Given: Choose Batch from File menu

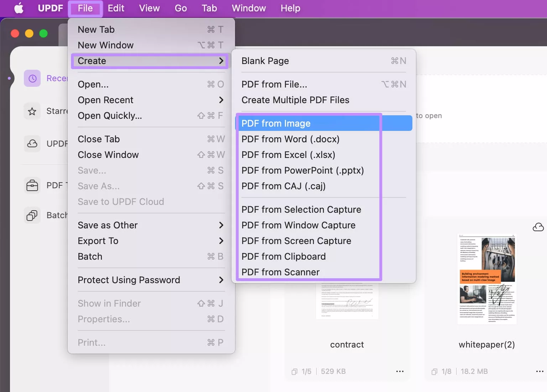Looking at the screenshot, I should (x=151, y=256).
